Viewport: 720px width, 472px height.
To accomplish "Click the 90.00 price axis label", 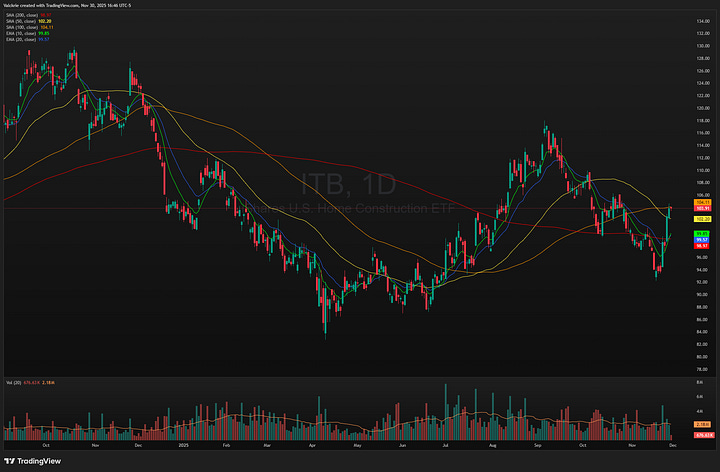I will click(x=702, y=294).
